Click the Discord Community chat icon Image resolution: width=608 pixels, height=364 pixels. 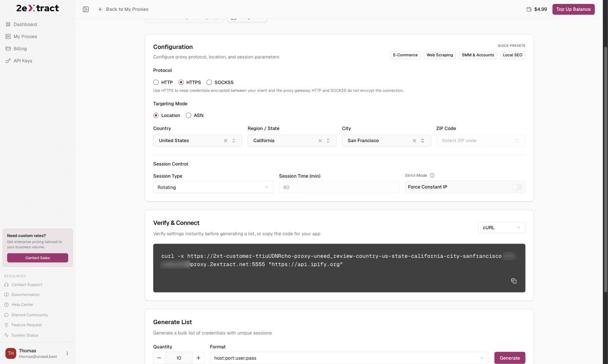(7, 315)
